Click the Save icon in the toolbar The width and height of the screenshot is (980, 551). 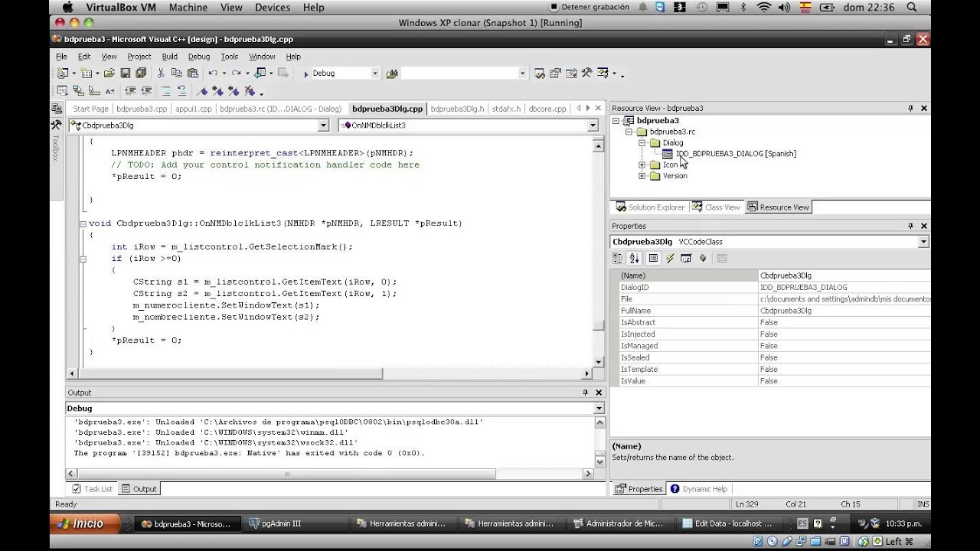(x=126, y=73)
